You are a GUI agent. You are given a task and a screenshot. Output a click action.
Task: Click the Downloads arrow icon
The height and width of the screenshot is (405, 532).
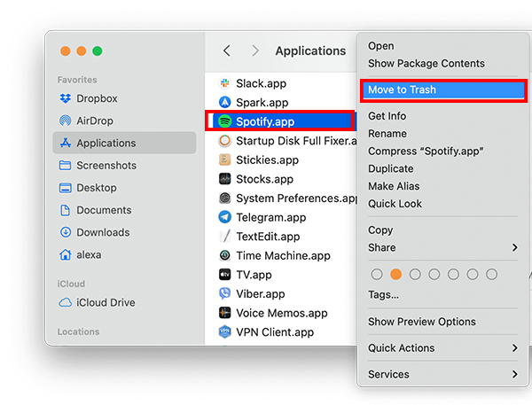(x=65, y=232)
